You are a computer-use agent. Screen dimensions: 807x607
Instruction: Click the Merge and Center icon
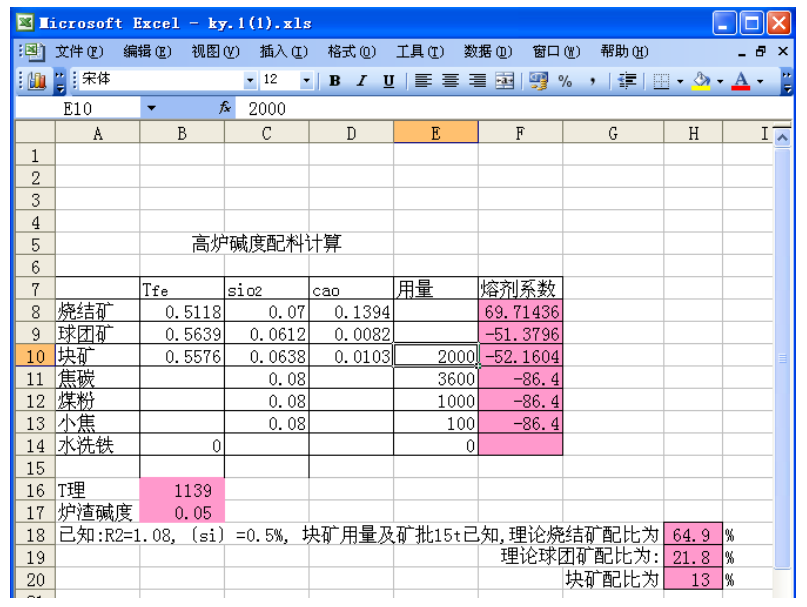point(504,81)
